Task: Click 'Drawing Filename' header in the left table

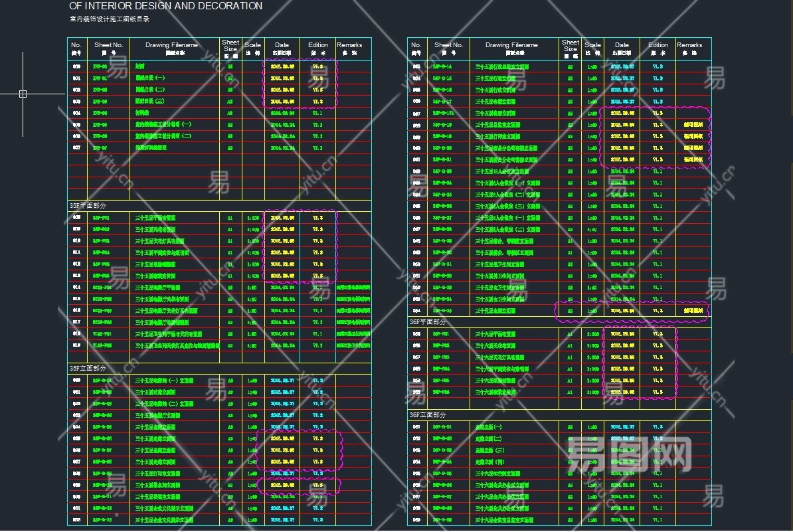Action: pos(172,48)
